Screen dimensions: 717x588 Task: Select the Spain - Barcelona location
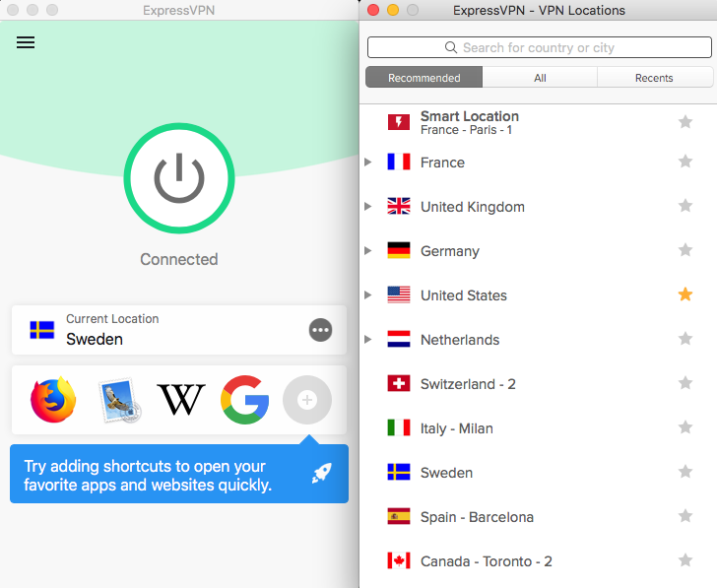(x=538, y=517)
